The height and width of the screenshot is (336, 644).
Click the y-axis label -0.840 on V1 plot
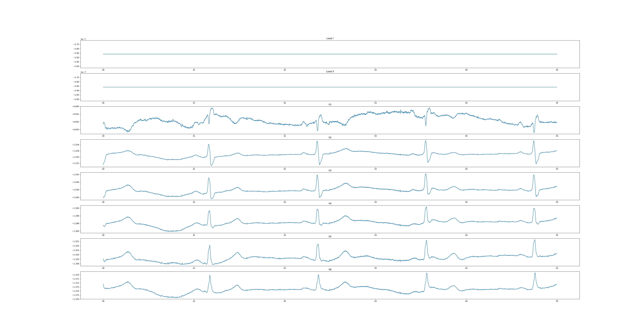[75, 107]
